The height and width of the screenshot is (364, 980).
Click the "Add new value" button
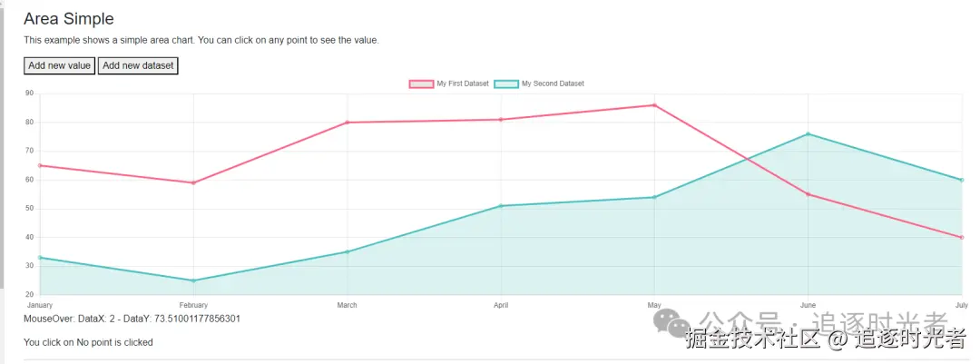coord(59,65)
